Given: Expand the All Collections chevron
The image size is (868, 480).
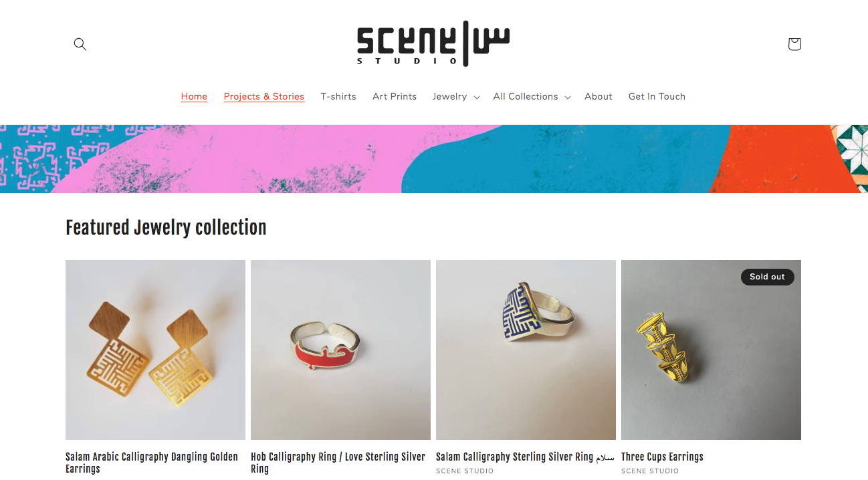Looking at the screenshot, I should 567,97.
